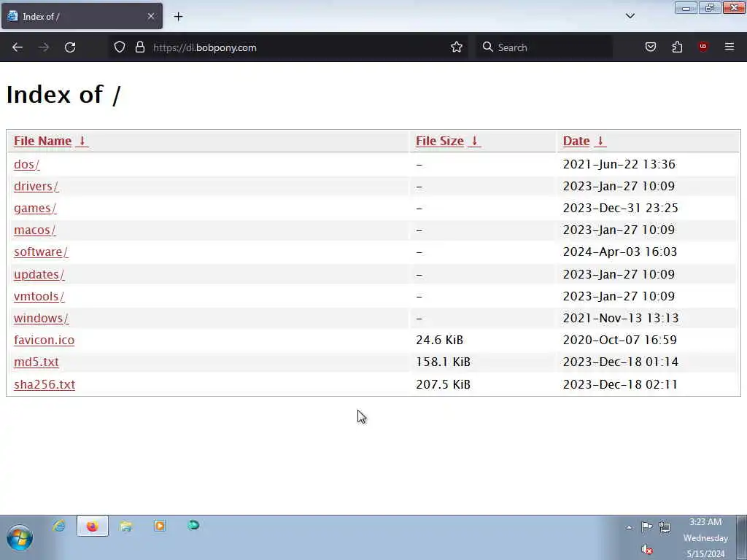
Task: Go back to the previous page
Action: [x=18, y=47]
